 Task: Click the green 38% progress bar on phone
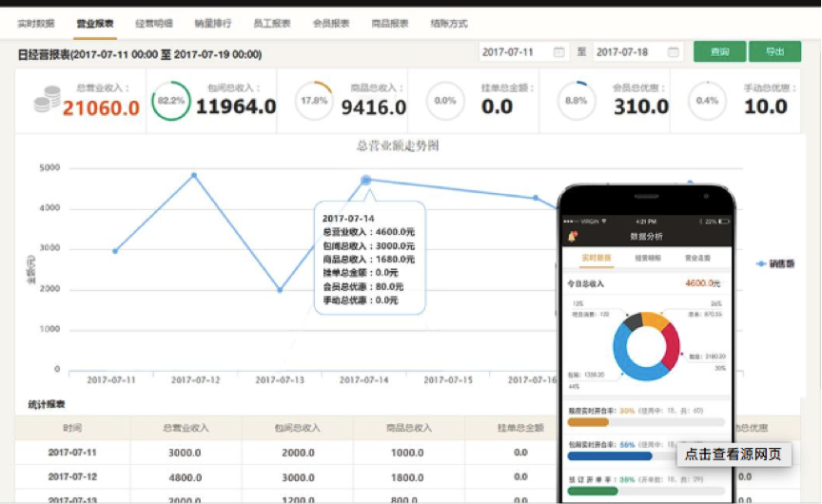(x=593, y=491)
